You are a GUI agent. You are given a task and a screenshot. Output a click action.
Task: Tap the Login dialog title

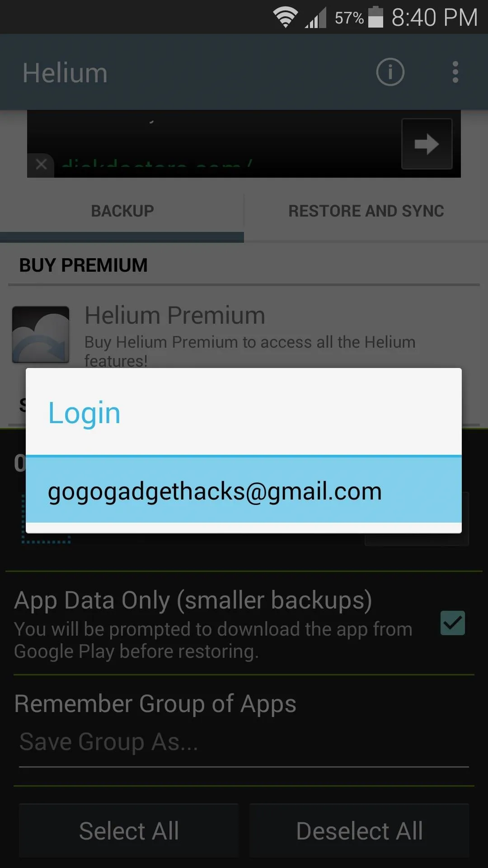84,413
